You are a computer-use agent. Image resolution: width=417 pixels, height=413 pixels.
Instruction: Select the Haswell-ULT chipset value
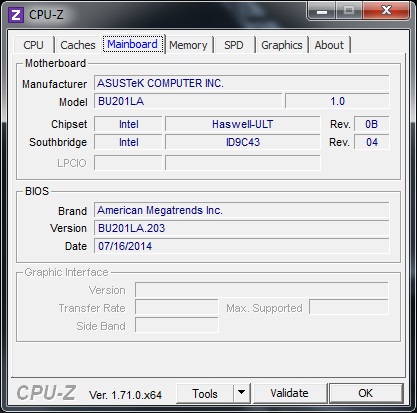(243, 124)
